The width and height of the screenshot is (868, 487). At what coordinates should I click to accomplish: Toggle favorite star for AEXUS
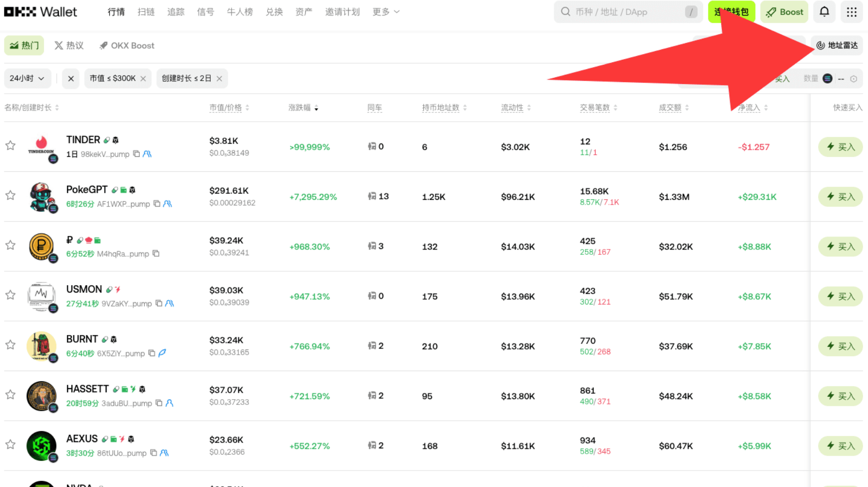[x=11, y=445]
